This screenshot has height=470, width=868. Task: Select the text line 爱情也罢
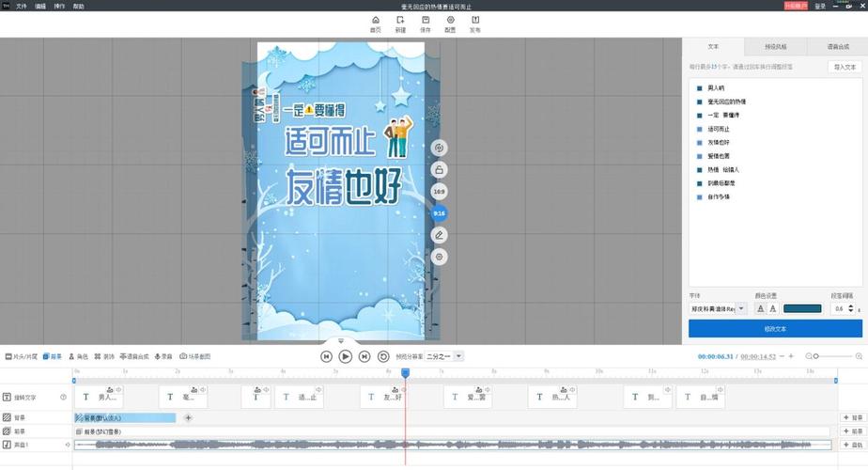719,156
